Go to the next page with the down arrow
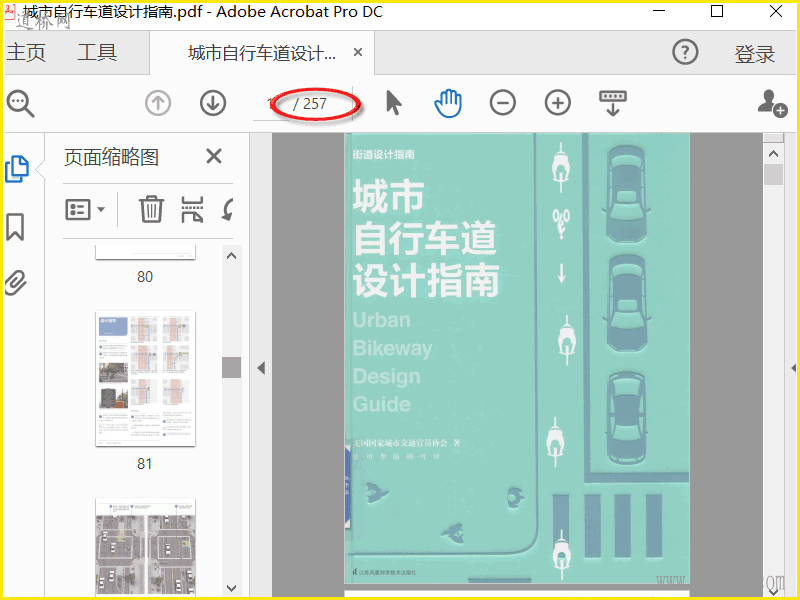 tap(213, 104)
